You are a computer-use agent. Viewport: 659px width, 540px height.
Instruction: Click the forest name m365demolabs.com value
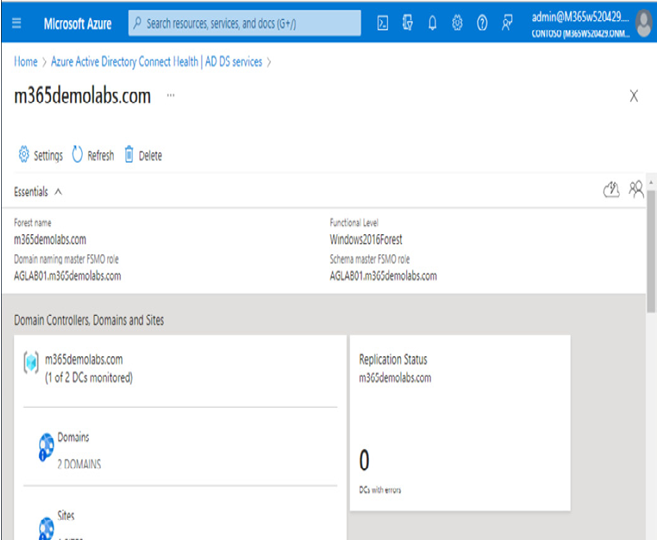click(x=50, y=240)
